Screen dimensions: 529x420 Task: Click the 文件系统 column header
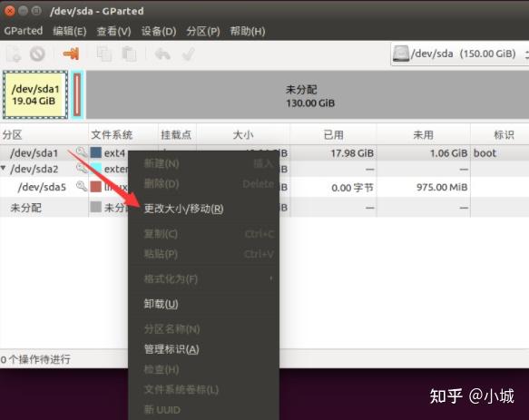123,135
